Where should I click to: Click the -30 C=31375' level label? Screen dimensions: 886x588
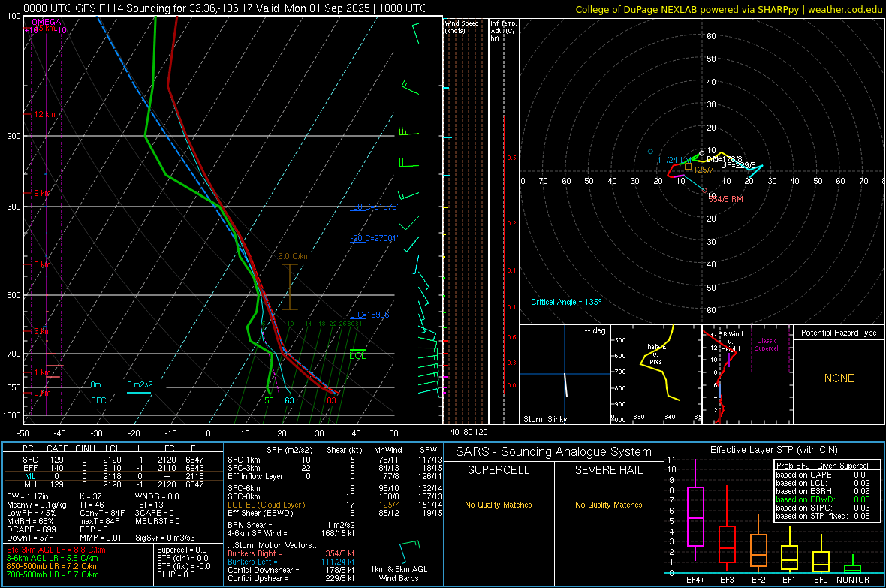click(374, 207)
